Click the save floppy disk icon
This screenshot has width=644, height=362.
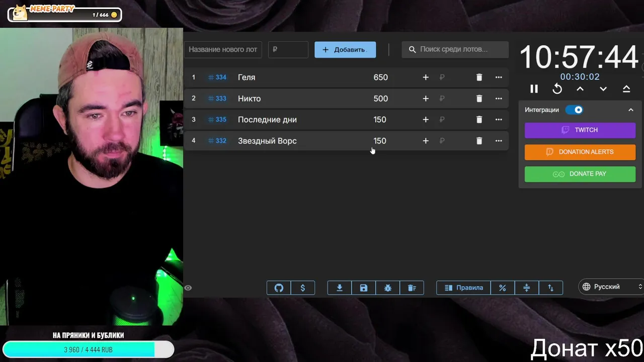pyautogui.click(x=364, y=288)
